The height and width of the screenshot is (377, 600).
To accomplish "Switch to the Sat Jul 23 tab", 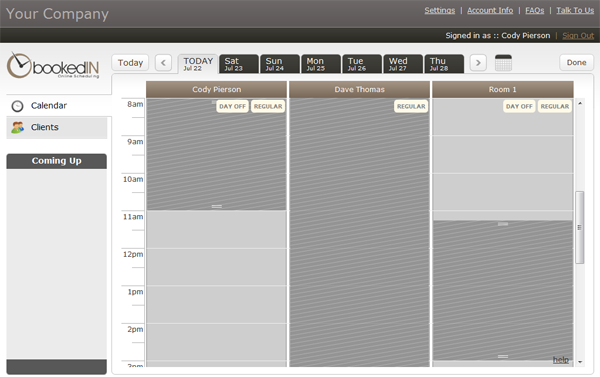I will 239,64.
